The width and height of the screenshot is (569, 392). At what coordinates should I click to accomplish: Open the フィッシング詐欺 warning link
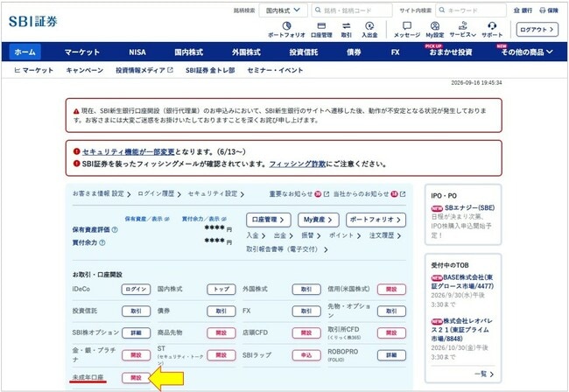(298, 164)
